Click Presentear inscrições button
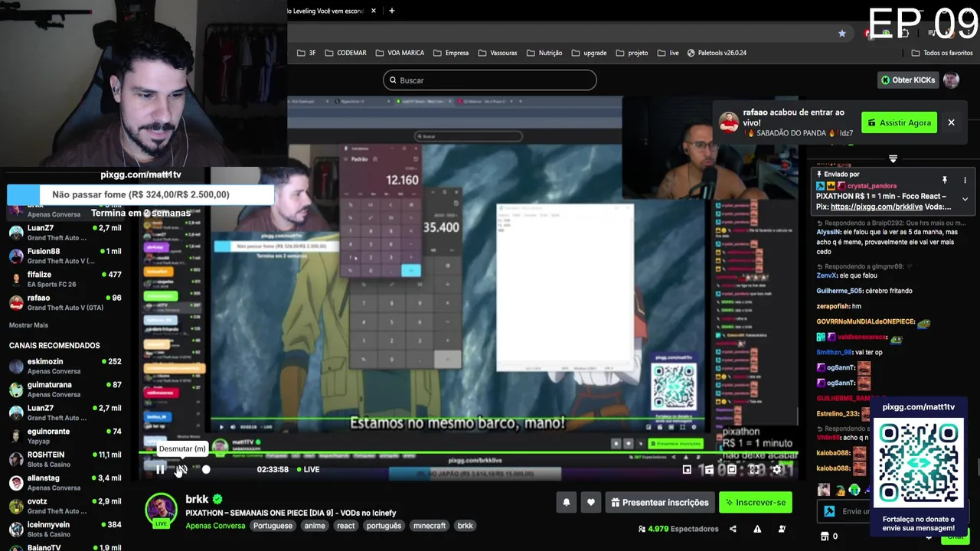Viewport: 980px width, 551px height. 659,502
